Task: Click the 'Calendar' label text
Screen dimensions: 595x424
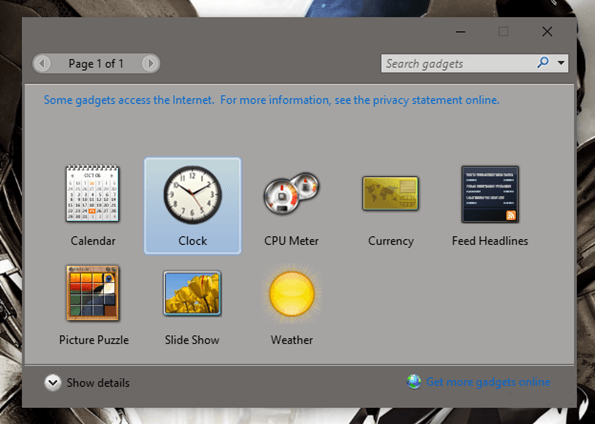Action: 93,241
